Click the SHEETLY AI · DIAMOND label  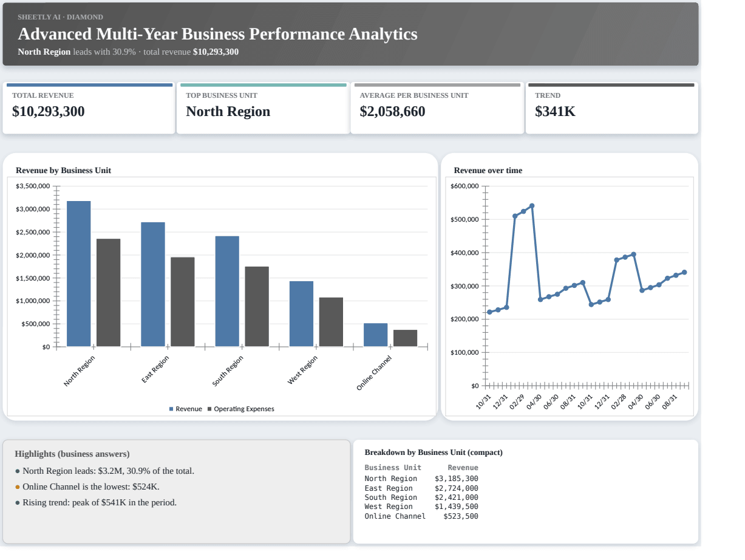click(60, 17)
